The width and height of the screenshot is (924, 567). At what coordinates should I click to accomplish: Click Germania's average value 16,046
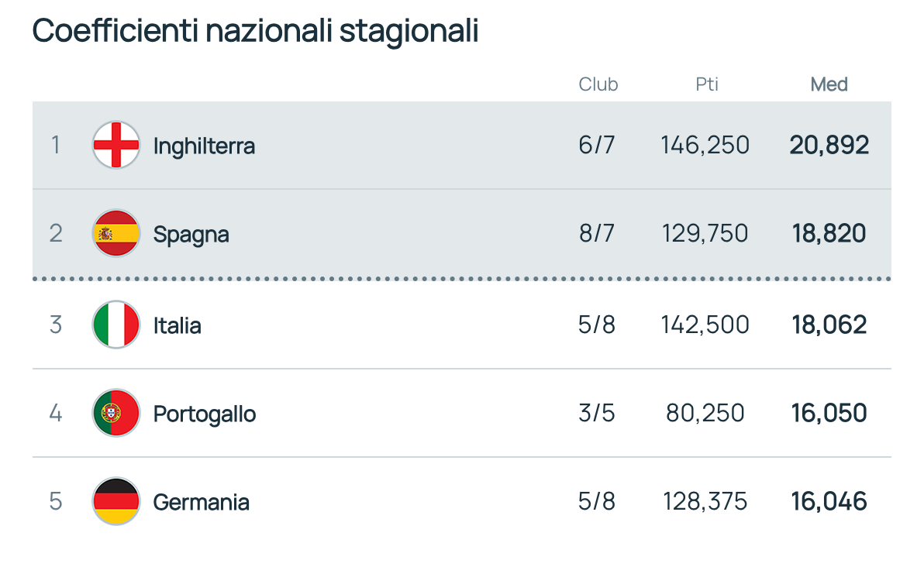tap(829, 501)
